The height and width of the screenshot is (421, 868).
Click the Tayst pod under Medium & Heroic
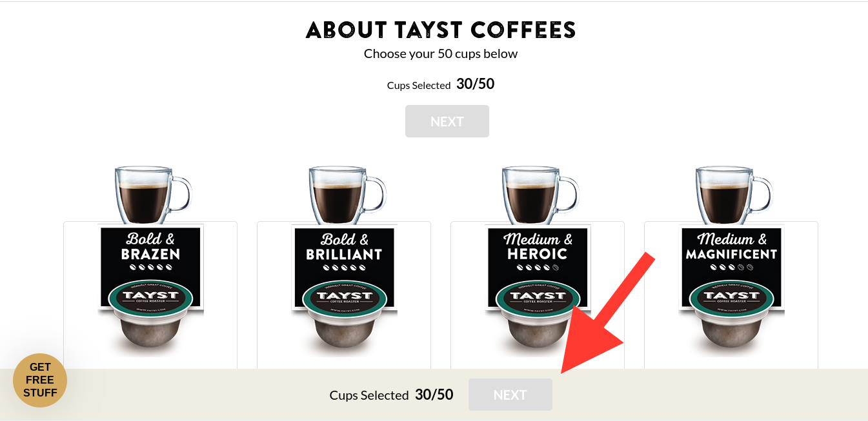538,316
